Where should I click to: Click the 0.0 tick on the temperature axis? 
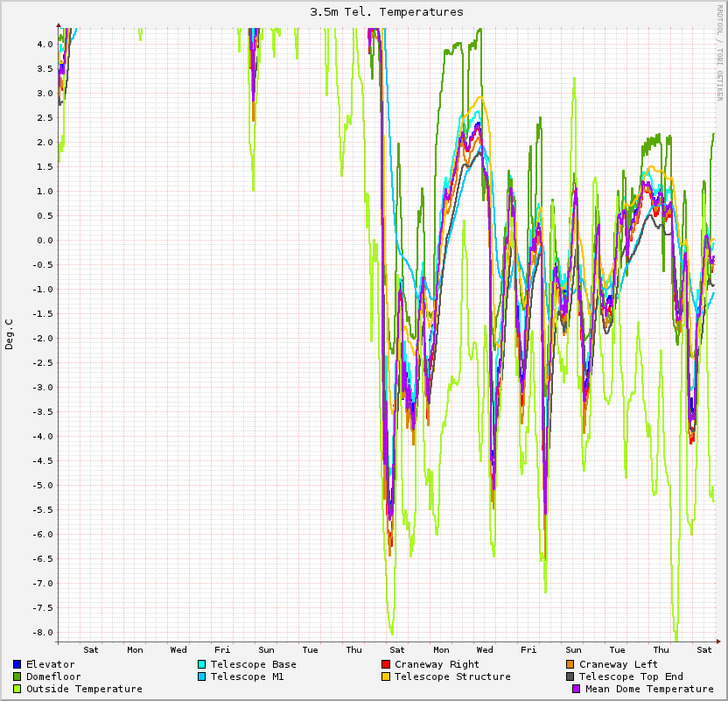tap(43, 241)
